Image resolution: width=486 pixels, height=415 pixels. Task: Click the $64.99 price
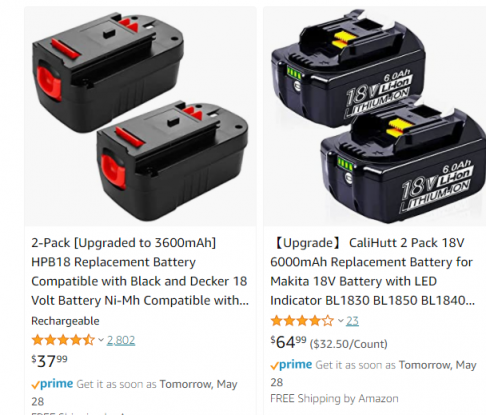coord(288,342)
